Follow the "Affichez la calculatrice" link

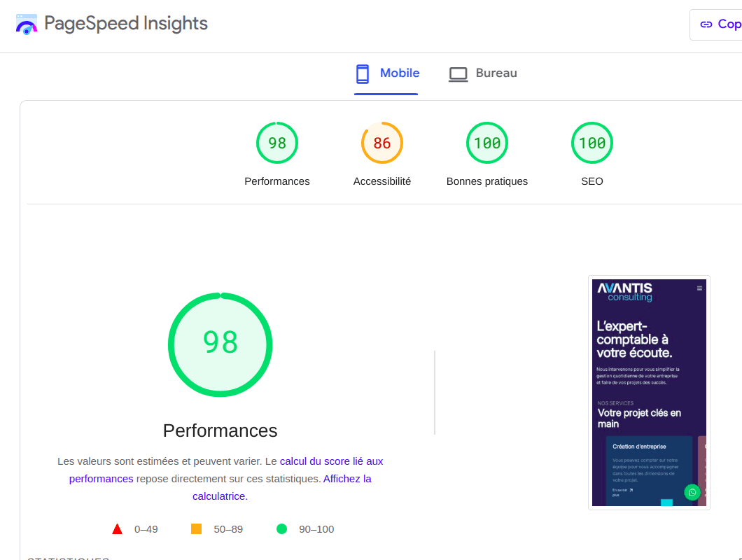pyautogui.click(x=347, y=479)
